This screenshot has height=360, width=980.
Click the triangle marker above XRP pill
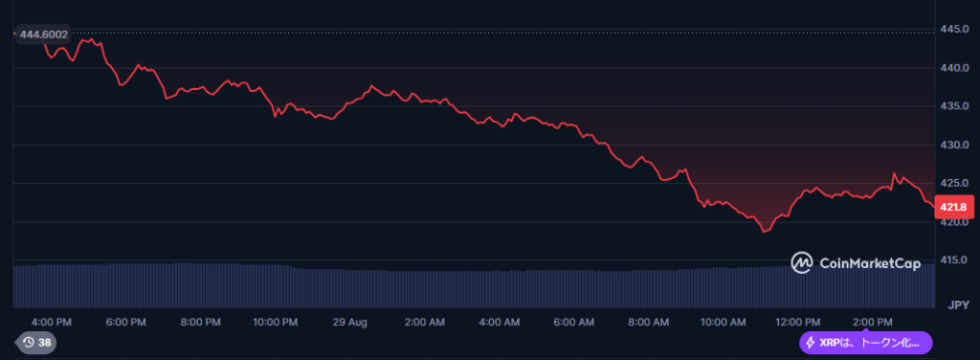(x=865, y=329)
